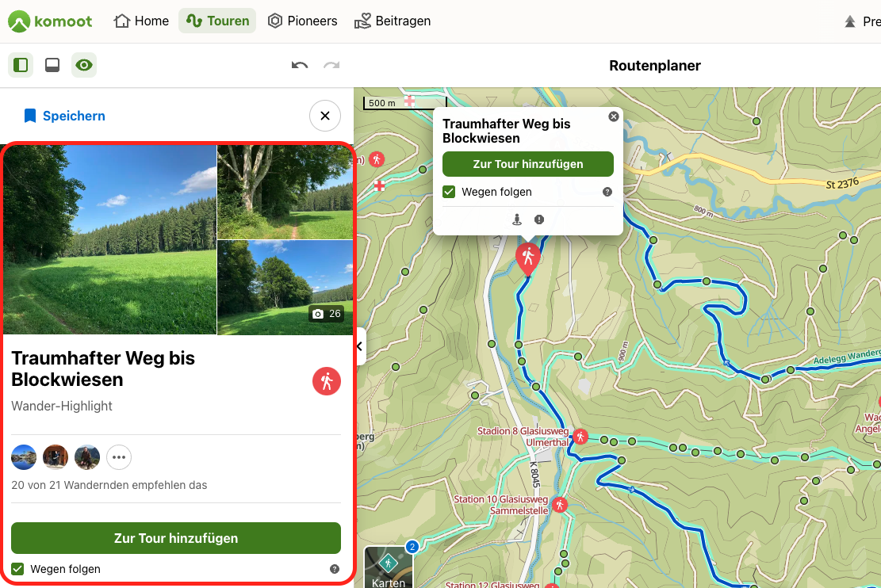Screen dimensions: 881x588
Task: Click the Speichern link
Action: point(64,116)
